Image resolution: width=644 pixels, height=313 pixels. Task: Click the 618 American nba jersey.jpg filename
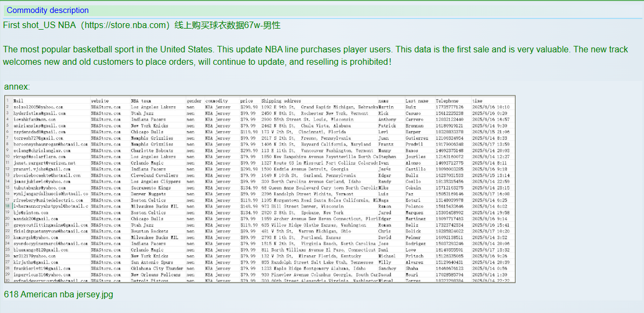(58, 295)
